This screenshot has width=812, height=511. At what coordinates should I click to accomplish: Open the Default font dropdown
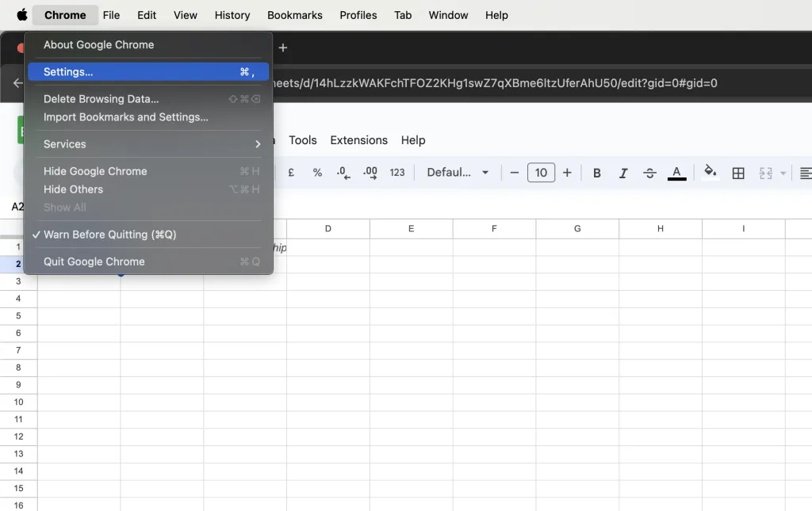tap(458, 172)
